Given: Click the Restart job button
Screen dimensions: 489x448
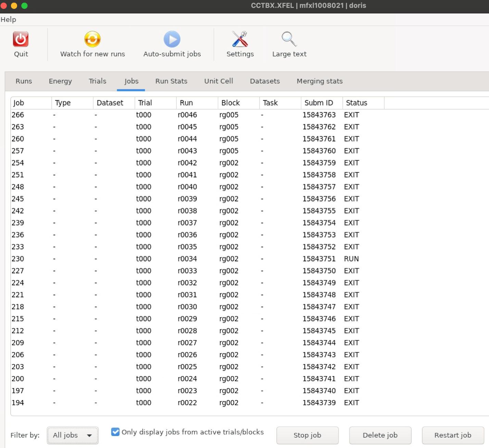Looking at the screenshot, I should coord(453,435).
